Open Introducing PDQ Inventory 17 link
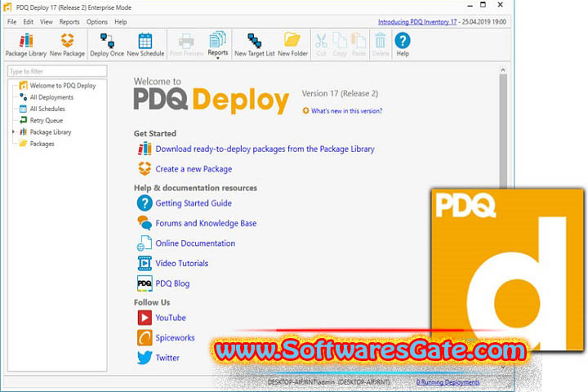 (x=417, y=22)
